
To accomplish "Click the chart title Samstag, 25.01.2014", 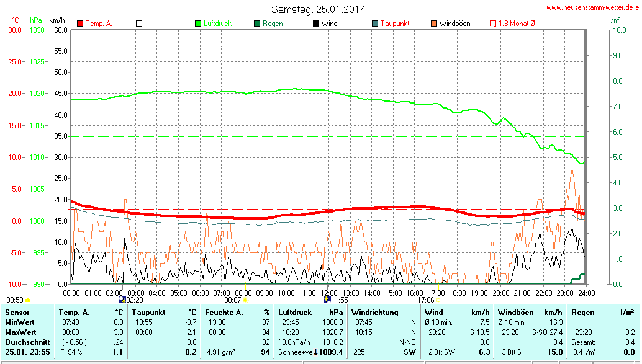I will tap(318, 9).
